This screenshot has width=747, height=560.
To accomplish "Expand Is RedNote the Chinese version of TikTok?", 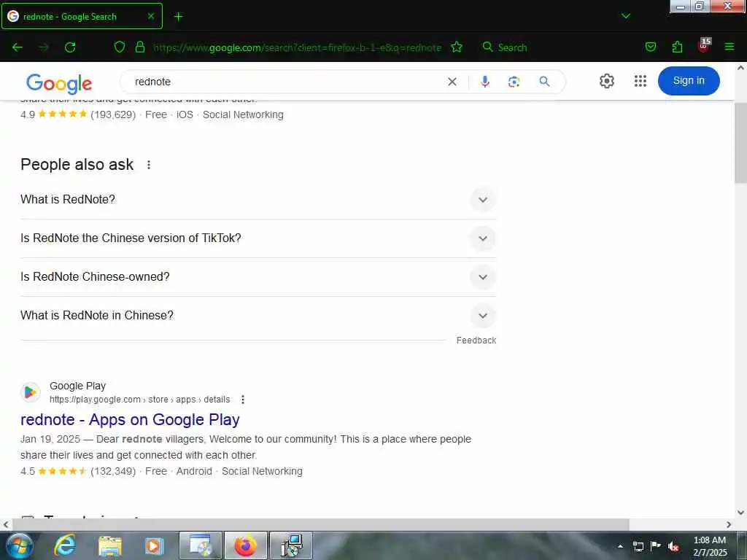I will 258,238.
